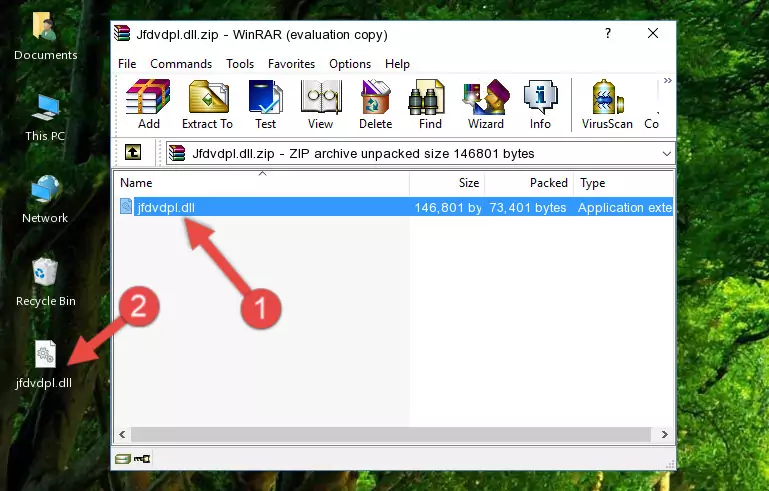Open the archive path dropdown
The image size is (769, 491).
coord(666,154)
